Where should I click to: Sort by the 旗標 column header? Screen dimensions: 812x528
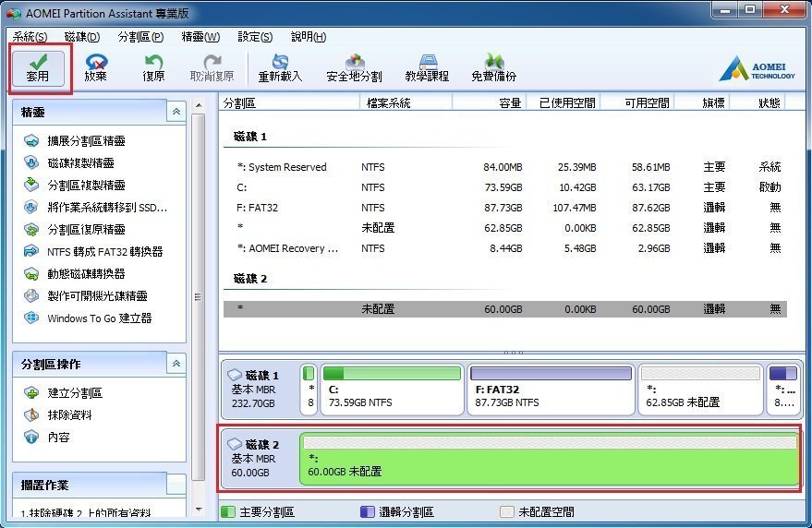tap(702, 103)
